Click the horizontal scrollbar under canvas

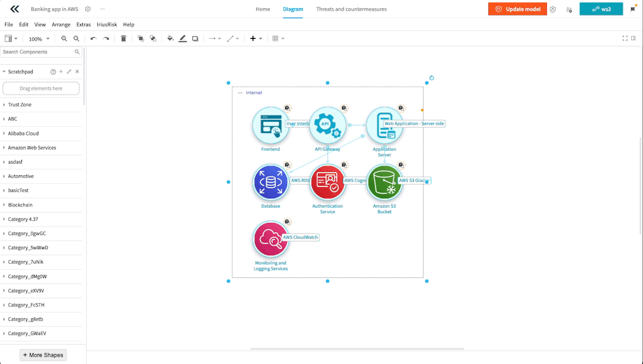point(357,349)
